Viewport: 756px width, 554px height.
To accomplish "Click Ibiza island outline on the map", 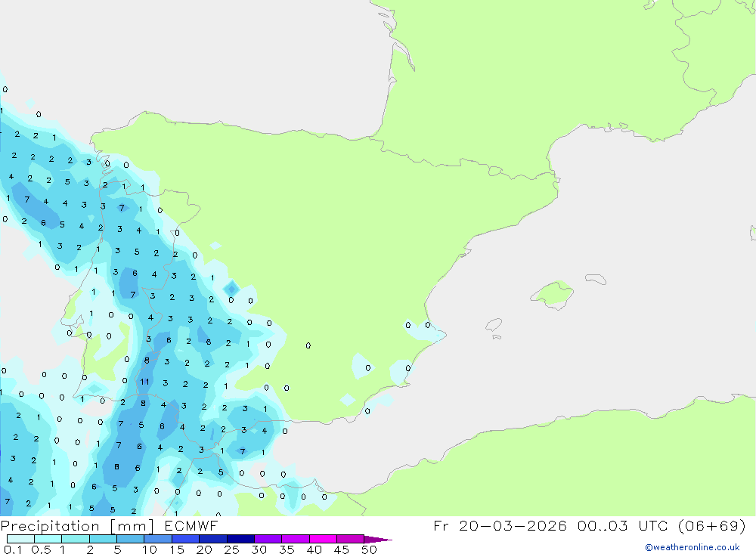I will click(x=494, y=324).
